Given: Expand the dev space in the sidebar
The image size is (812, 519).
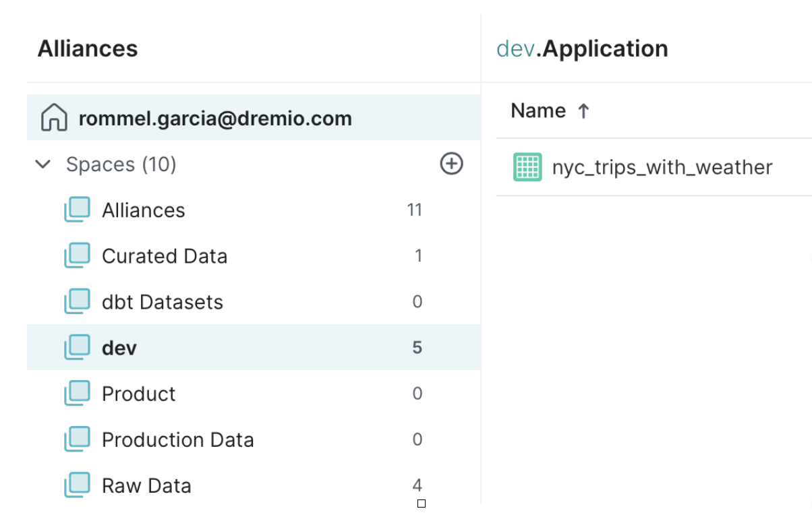Looking at the screenshot, I should click(x=119, y=346).
